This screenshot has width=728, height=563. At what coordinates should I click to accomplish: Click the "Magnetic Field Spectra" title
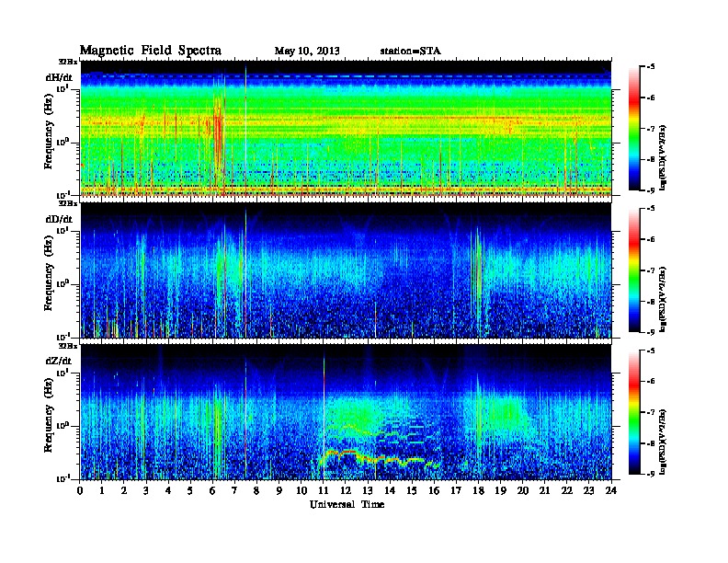click(x=151, y=51)
